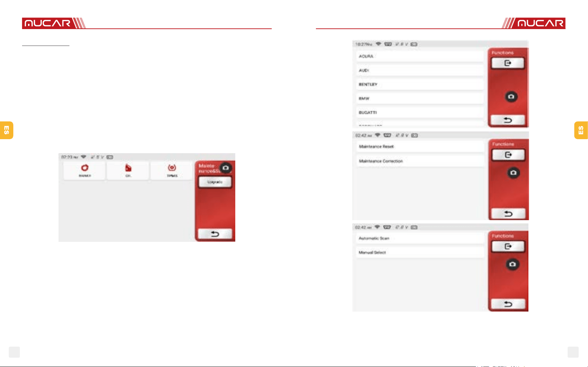The image size is (588, 367).
Task: Tap the Upgrade button
Action: 215,182
